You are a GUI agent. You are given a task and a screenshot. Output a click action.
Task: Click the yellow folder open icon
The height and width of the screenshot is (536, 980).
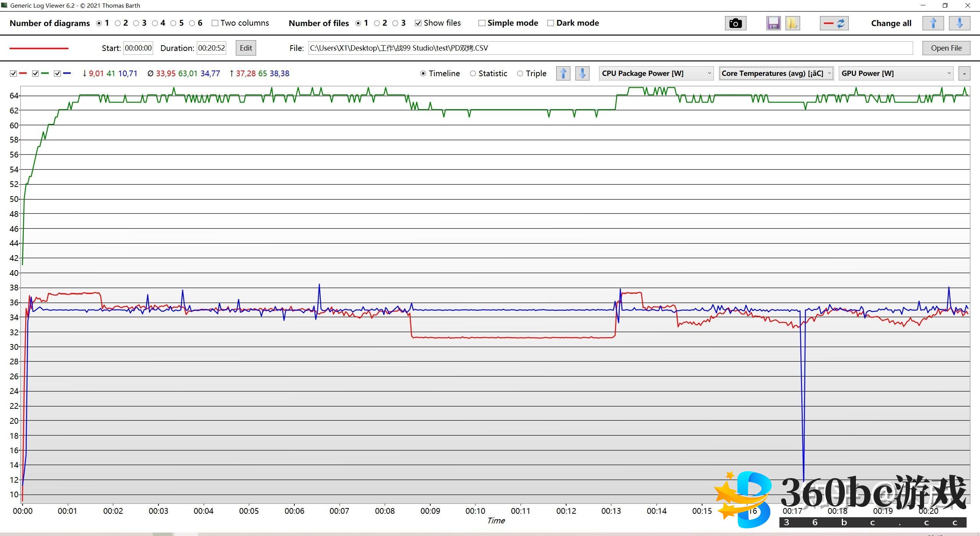click(792, 23)
